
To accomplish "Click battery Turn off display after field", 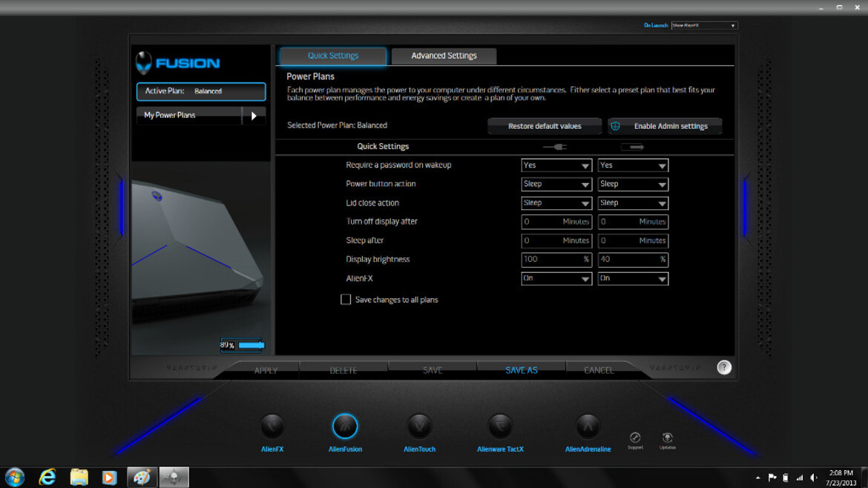I will point(633,222).
